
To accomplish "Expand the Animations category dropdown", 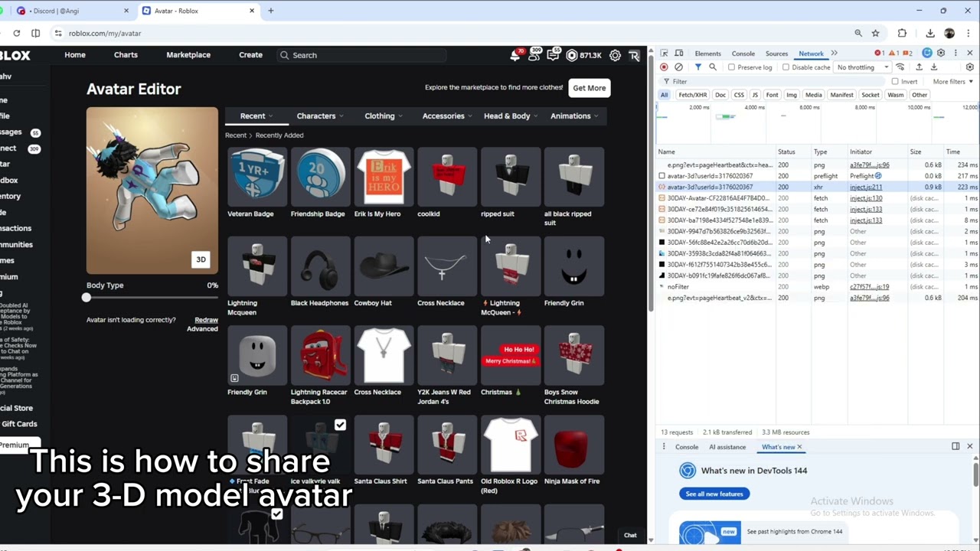I will [x=575, y=116].
